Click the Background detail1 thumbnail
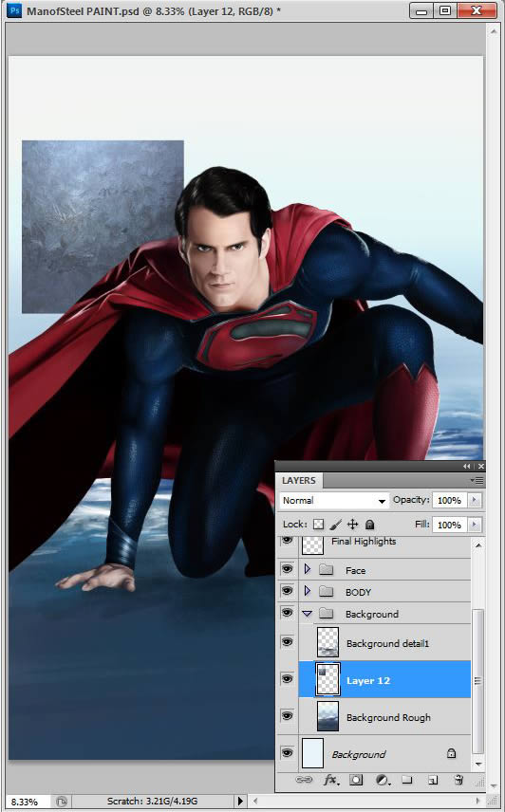The image size is (505, 812). (327, 642)
